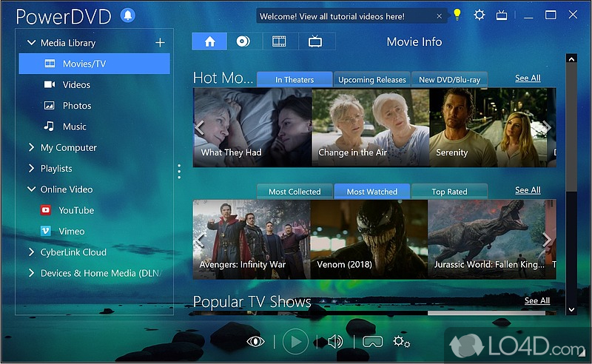Image resolution: width=592 pixels, height=364 pixels.
Task: Expand the My Computer section
Action: [31, 147]
